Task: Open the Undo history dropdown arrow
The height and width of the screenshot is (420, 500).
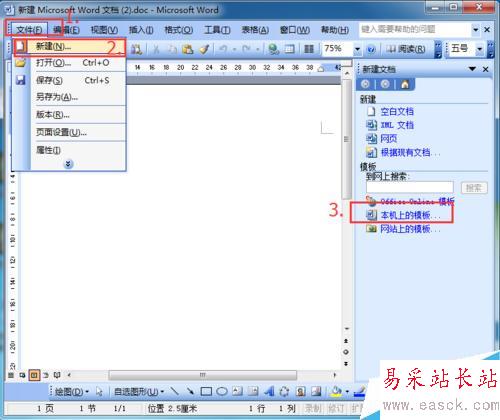Action: [x=234, y=50]
